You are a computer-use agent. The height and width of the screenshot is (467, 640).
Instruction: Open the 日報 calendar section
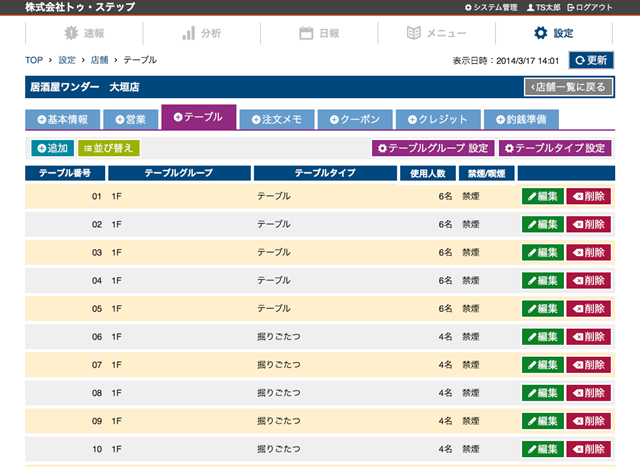click(x=319, y=33)
